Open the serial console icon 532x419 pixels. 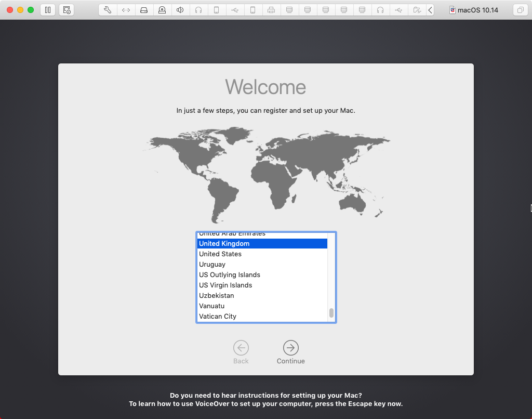coord(126,10)
